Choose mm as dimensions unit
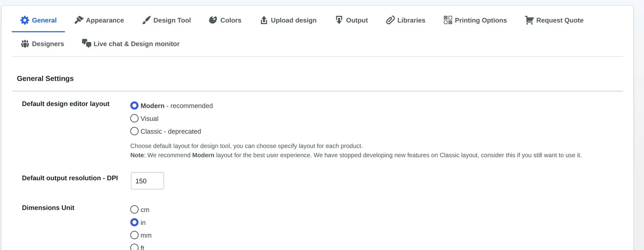This screenshot has width=644, height=250. (134, 235)
